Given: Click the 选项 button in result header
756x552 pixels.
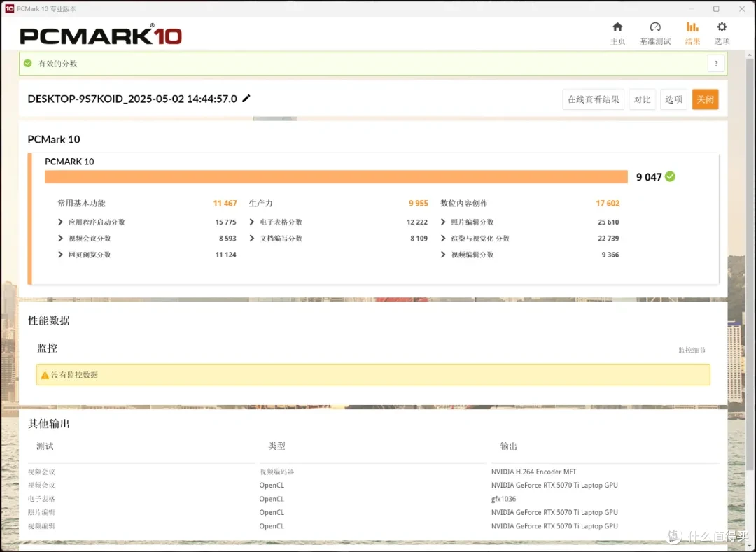Looking at the screenshot, I should coord(673,99).
